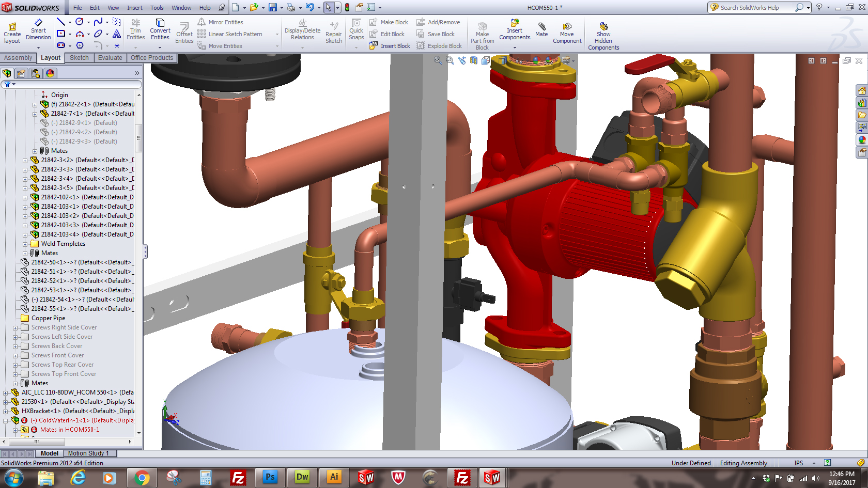This screenshot has width=868, height=488.
Task: Toggle Show Hidden Components
Action: (603, 36)
